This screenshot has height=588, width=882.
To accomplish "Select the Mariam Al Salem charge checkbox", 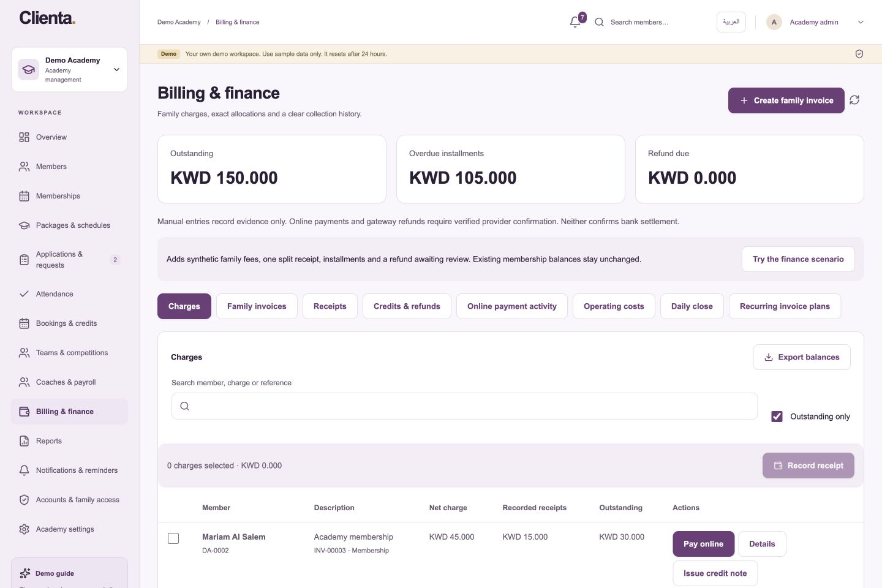I will pos(173,538).
